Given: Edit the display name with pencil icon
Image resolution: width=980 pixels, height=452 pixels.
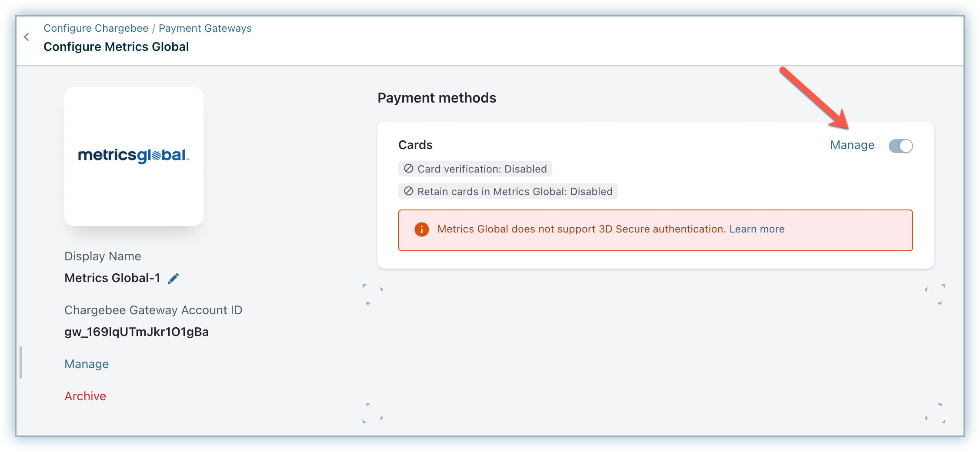Looking at the screenshot, I should pyautogui.click(x=173, y=279).
